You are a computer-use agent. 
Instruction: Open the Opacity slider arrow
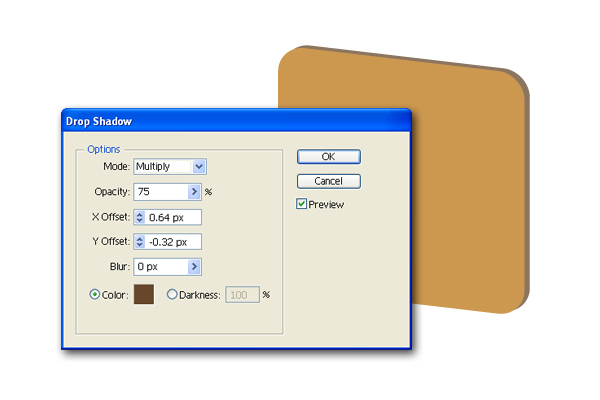pyautogui.click(x=194, y=192)
